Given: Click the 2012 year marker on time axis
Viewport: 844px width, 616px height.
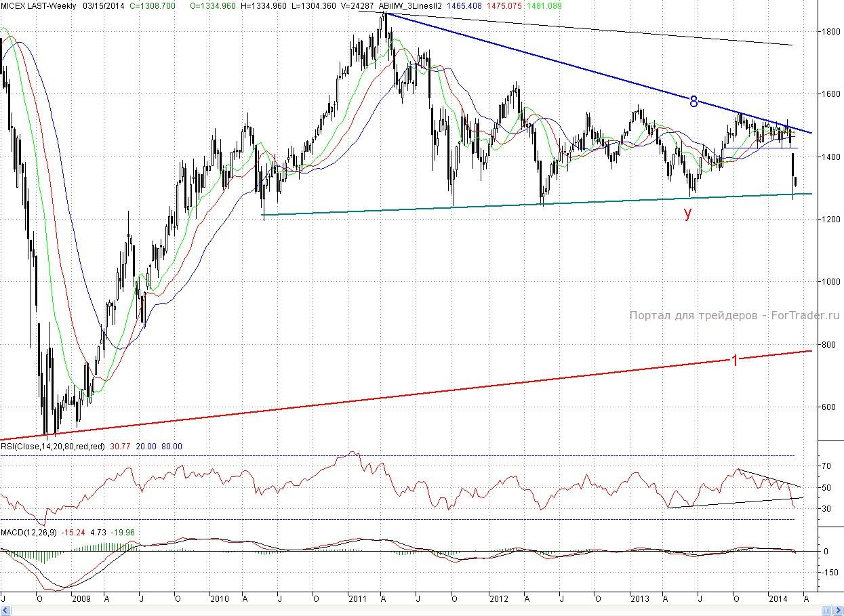Looking at the screenshot, I should click(x=499, y=599).
